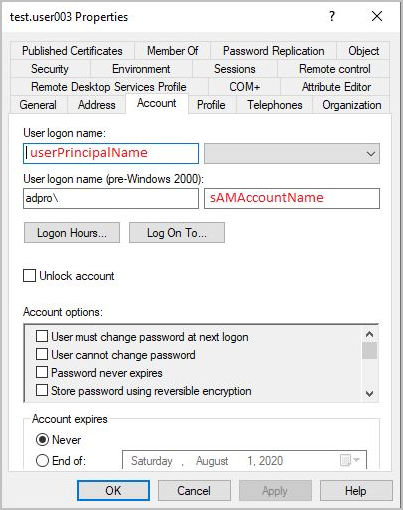The image size is (403, 510).
Task: Enable Password never expires option
Action: (42, 372)
